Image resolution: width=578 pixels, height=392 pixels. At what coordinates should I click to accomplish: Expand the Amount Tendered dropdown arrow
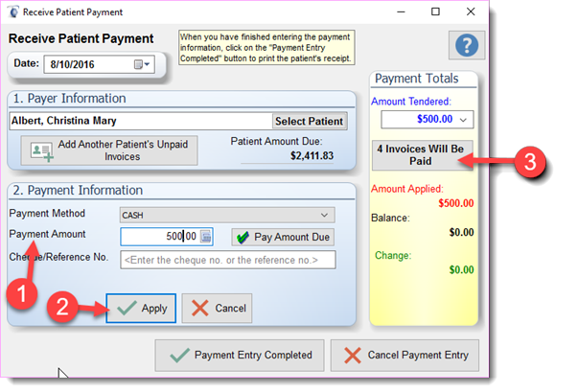click(x=463, y=120)
